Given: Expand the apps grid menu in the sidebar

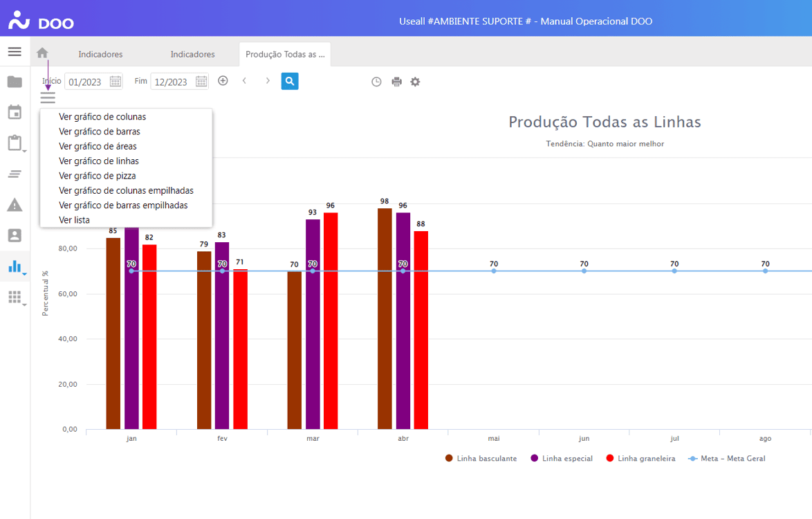Looking at the screenshot, I should point(14,298).
